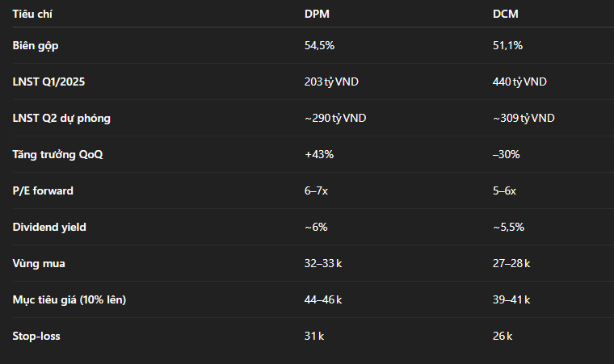The width and height of the screenshot is (614, 364).
Task: Click the "P/E forward" row label
Action: point(43,191)
